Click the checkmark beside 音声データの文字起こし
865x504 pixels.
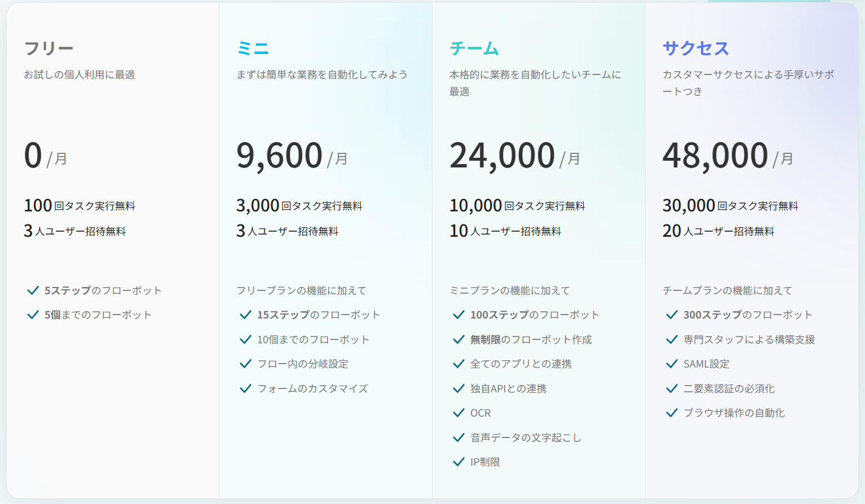(x=458, y=437)
